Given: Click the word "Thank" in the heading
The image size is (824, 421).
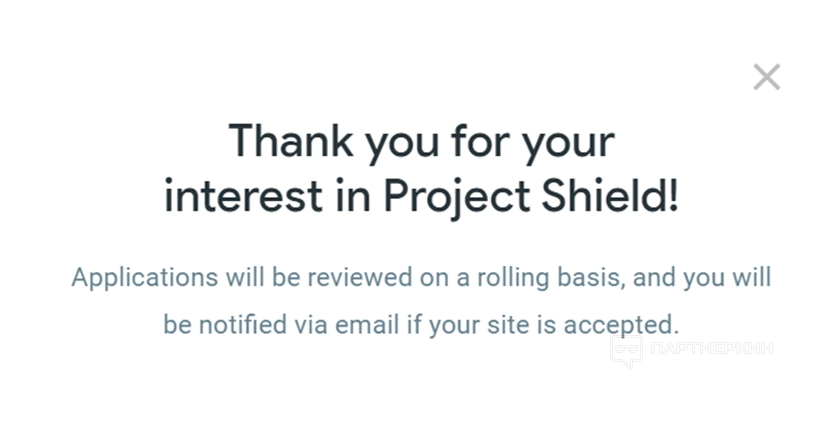Looking at the screenshot, I should pyautogui.click(x=290, y=141).
